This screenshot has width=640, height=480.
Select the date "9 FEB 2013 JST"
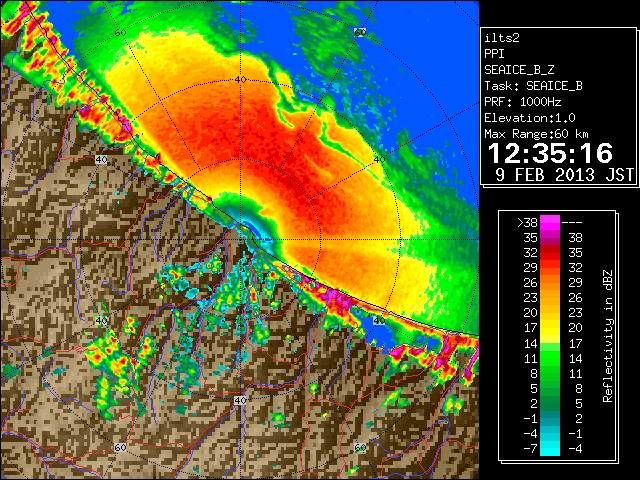coord(564,175)
